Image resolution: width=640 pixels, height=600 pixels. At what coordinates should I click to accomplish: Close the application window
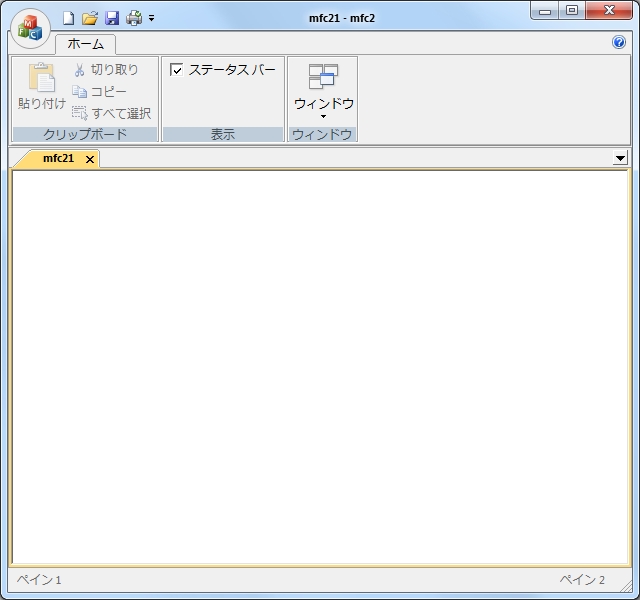[x=609, y=11]
